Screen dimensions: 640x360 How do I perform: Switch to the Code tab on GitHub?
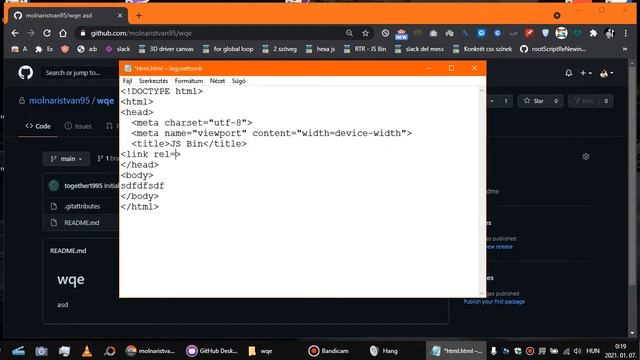[x=38, y=126]
